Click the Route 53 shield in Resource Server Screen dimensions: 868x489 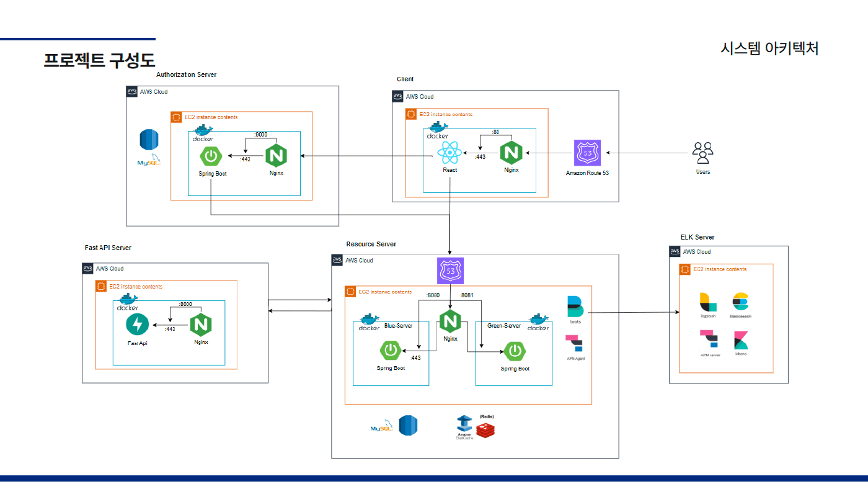tap(450, 271)
